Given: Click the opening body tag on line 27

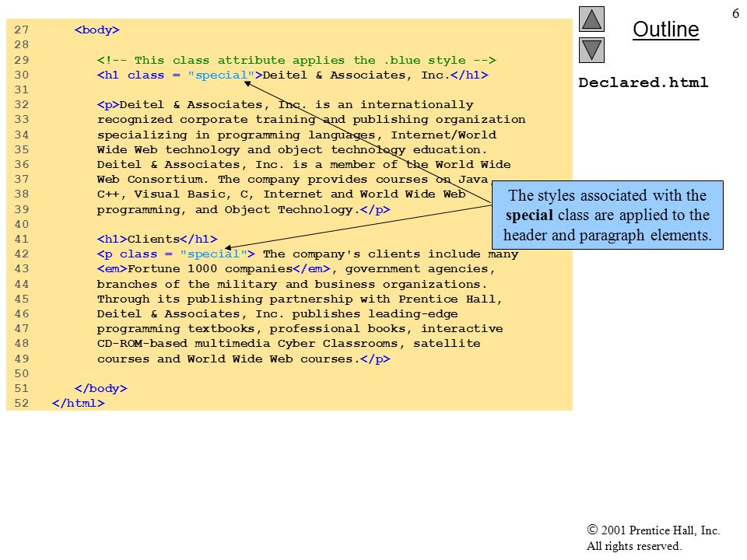Looking at the screenshot, I should pyautogui.click(x=97, y=30).
